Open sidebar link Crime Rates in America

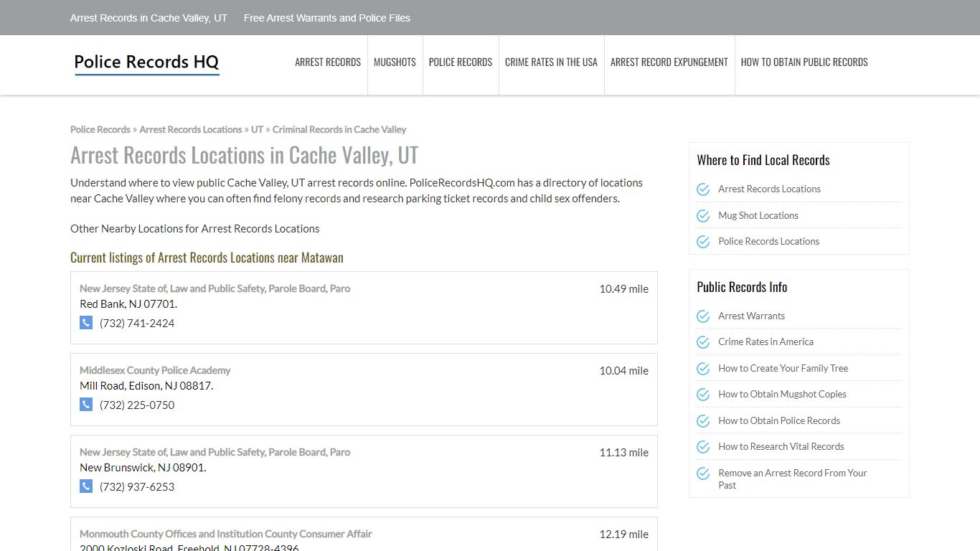[766, 342]
